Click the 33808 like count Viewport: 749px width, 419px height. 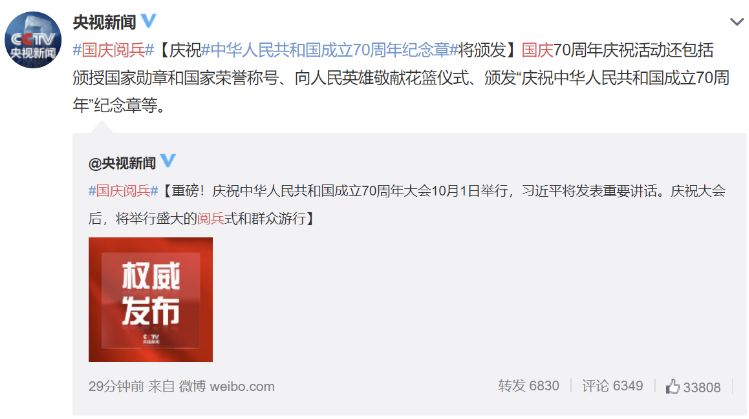pos(702,387)
